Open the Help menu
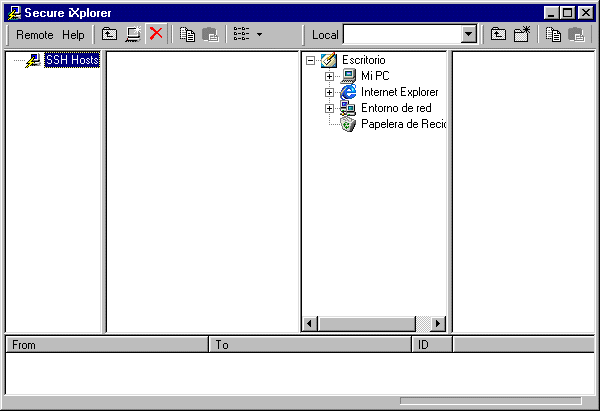This screenshot has width=600, height=411. 73,35
